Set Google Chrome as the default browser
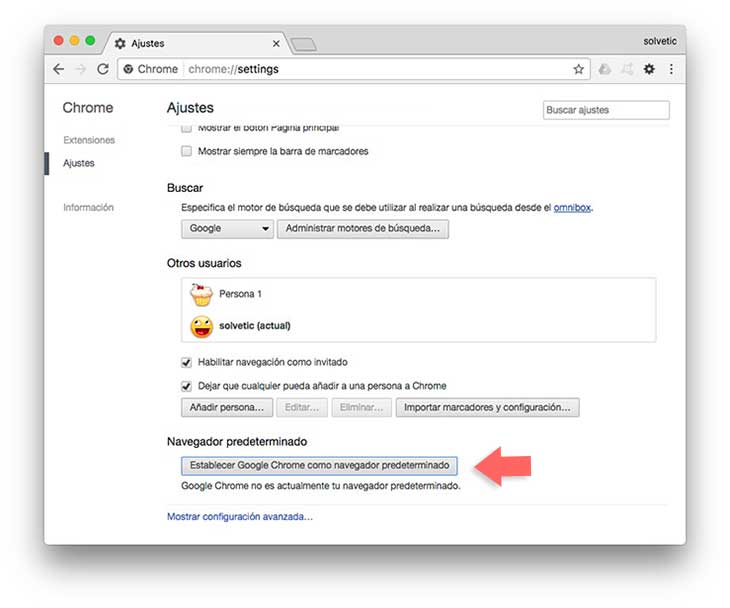Image resolution: width=730 pixels, height=608 pixels. (x=319, y=466)
